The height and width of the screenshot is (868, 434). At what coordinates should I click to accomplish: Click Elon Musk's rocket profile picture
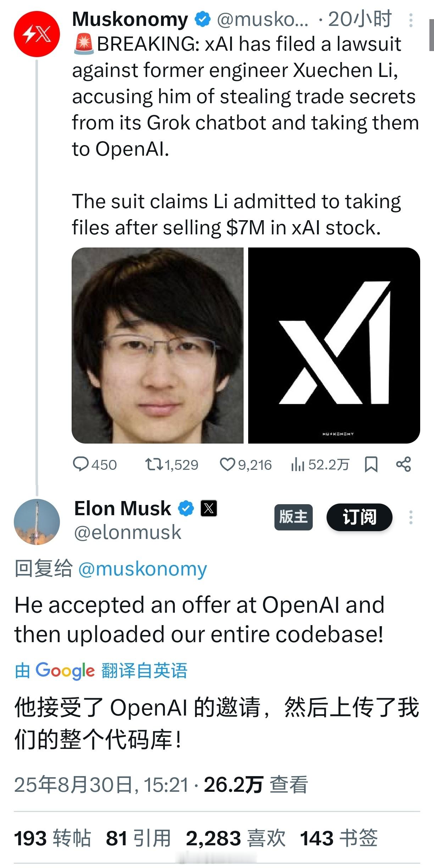37,522
